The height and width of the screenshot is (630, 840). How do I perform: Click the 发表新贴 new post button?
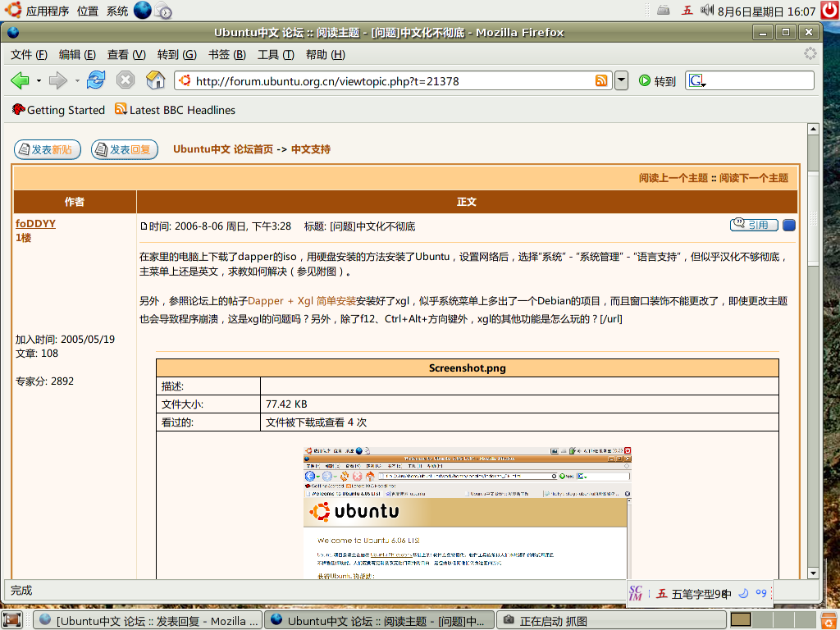click(x=47, y=149)
